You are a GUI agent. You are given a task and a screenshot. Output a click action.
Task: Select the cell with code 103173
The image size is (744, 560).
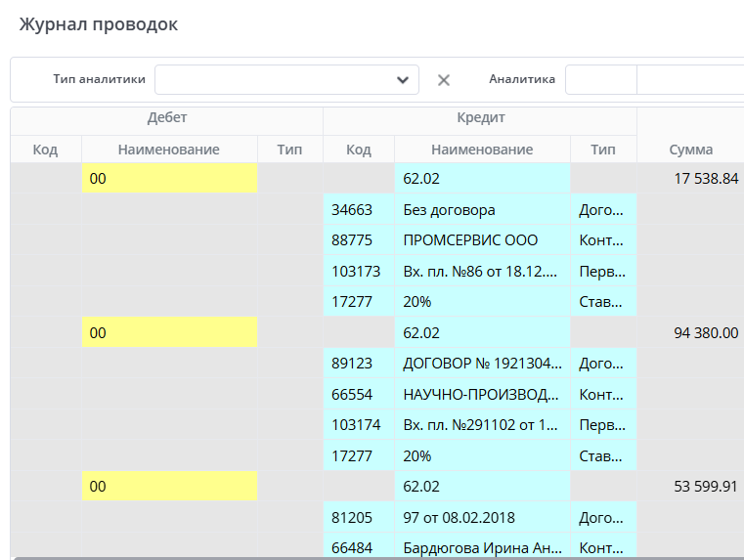(358, 271)
